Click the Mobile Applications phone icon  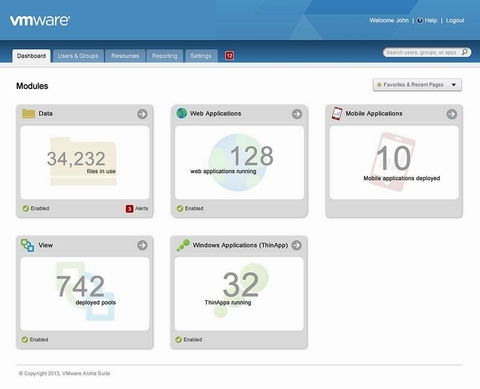(x=337, y=113)
